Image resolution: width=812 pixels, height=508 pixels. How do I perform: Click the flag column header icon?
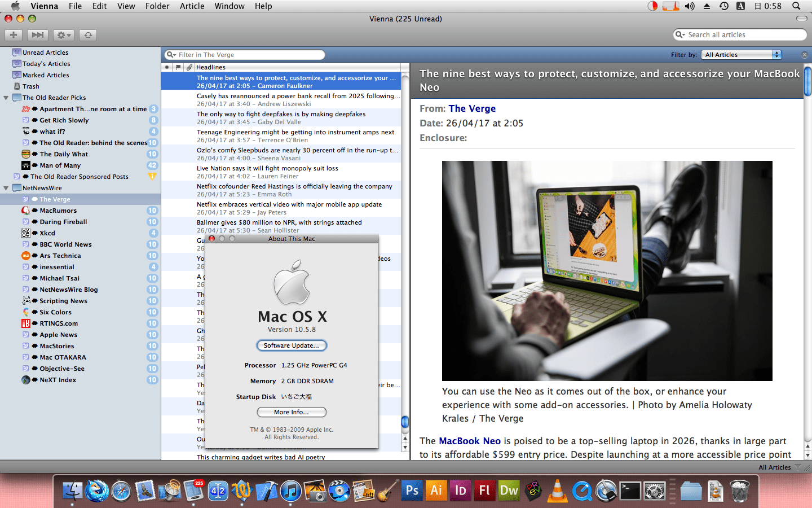tap(178, 67)
